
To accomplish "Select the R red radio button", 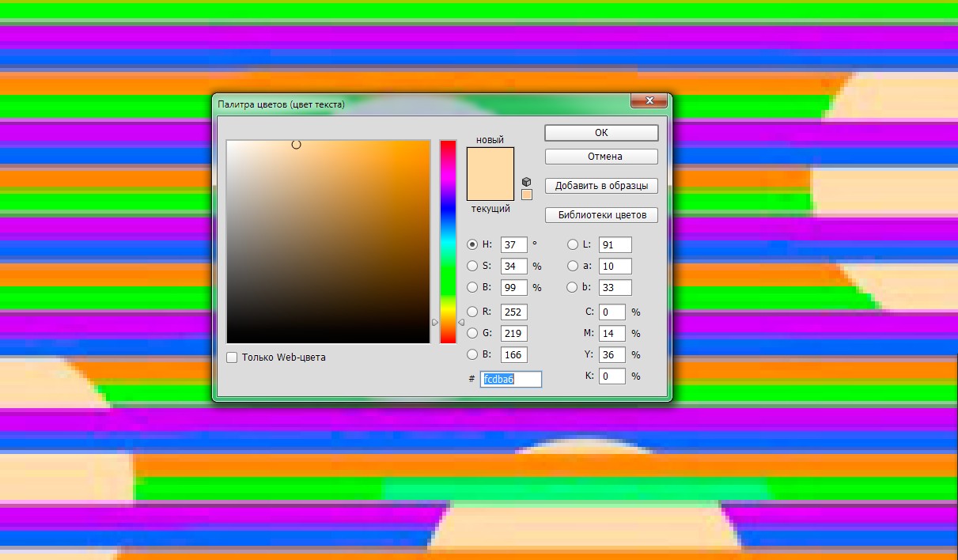I will pyautogui.click(x=472, y=312).
